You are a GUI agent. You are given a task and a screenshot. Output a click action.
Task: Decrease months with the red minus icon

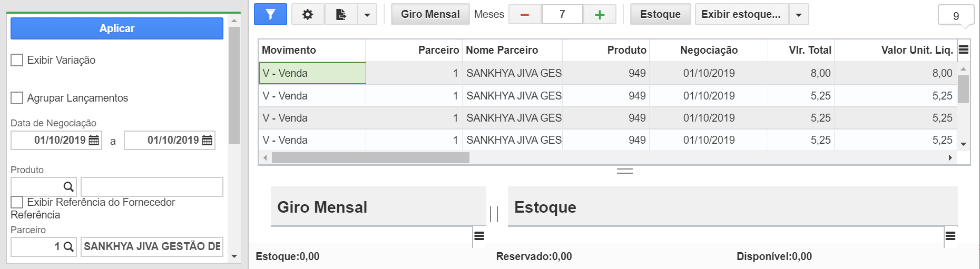[x=525, y=15]
